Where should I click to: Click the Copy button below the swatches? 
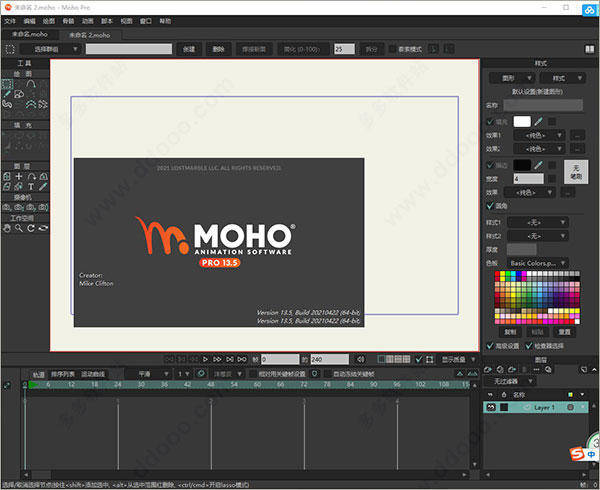[510, 332]
